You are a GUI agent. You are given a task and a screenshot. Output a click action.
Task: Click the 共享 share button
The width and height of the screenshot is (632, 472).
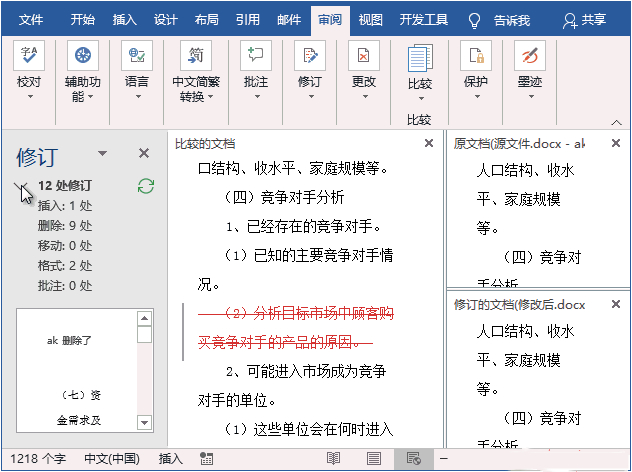(x=585, y=19)
